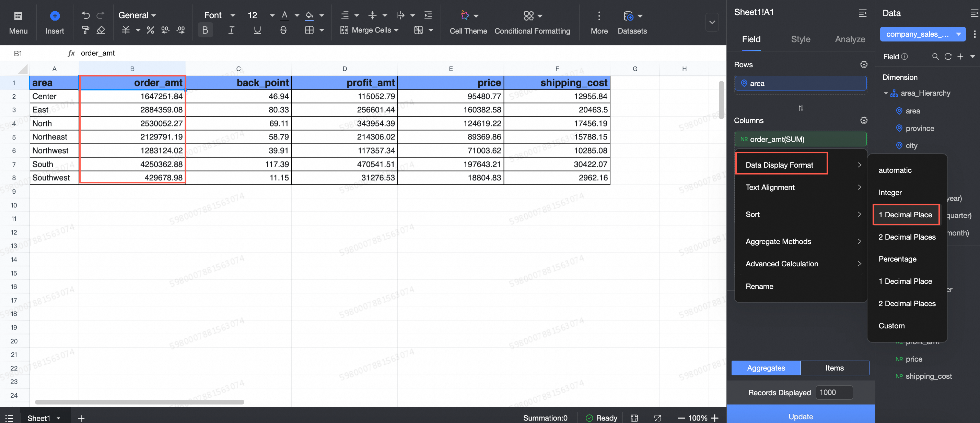
Task: Toggle underline formatting
Action: [257, 30]
